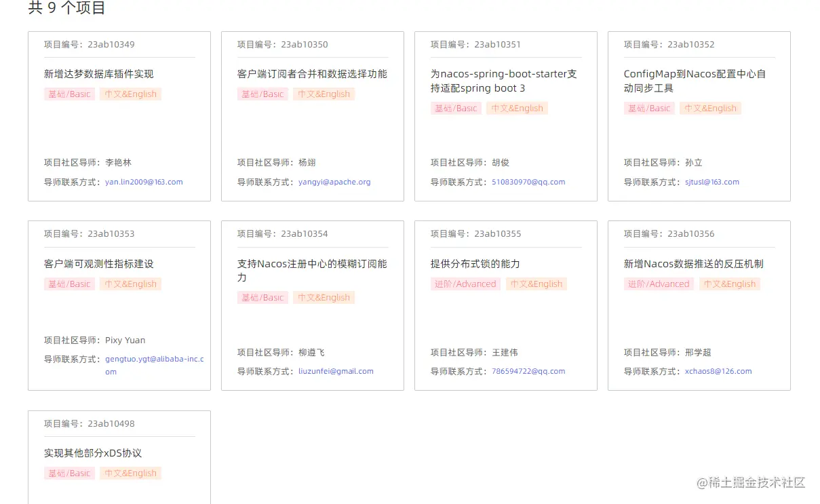The height and width of the screenshot is (504, 820).
Task: Click mentor name 柳遵飞
Action: (312, 353)
